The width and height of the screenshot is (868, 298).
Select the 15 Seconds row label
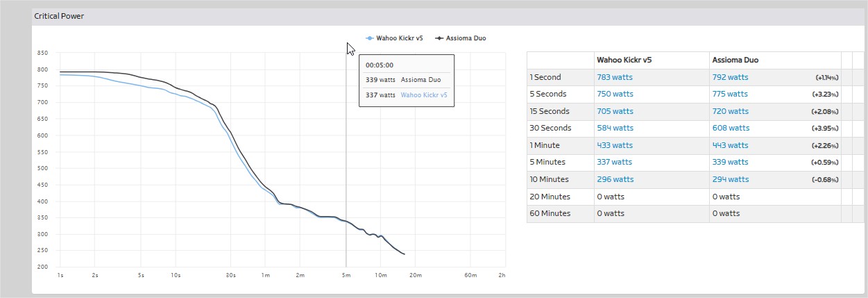pos(550,111)
